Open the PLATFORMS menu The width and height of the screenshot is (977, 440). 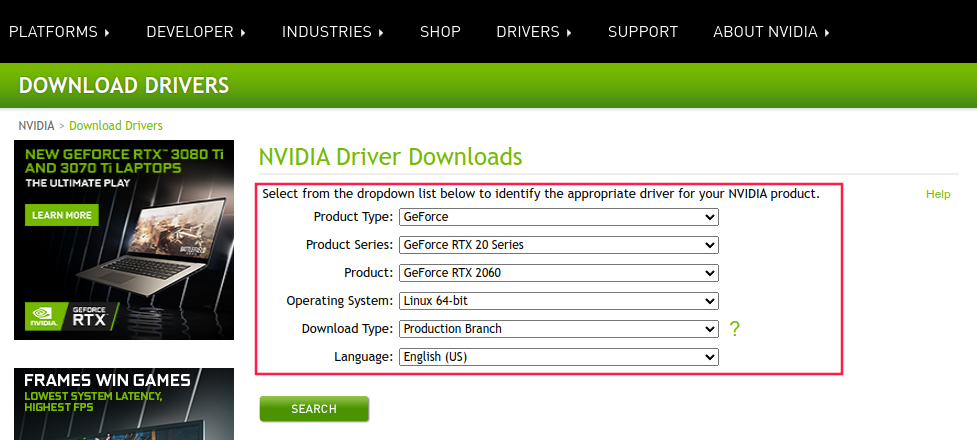point(59,32)
